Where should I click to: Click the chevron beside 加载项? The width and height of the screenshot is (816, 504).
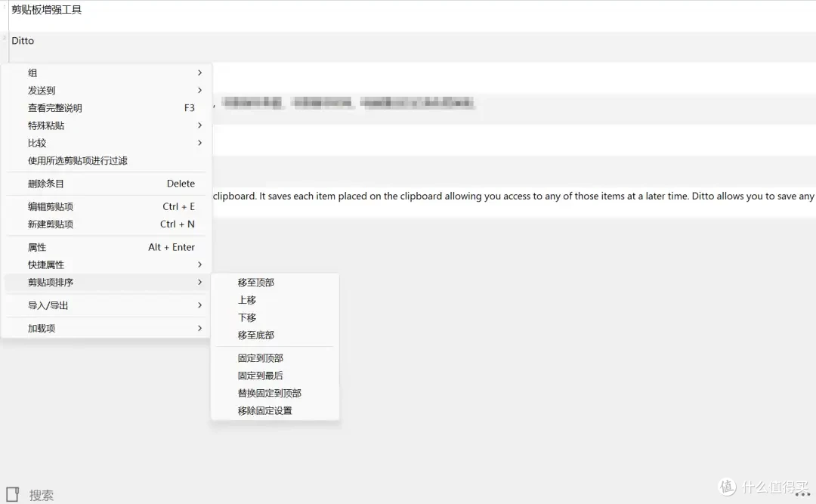pyautogui.click(x=199, y=328)
